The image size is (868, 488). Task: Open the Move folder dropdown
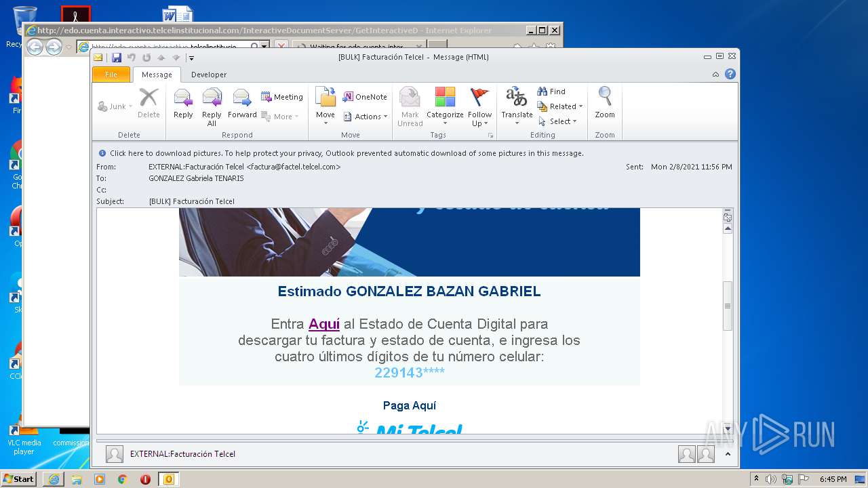325,106
